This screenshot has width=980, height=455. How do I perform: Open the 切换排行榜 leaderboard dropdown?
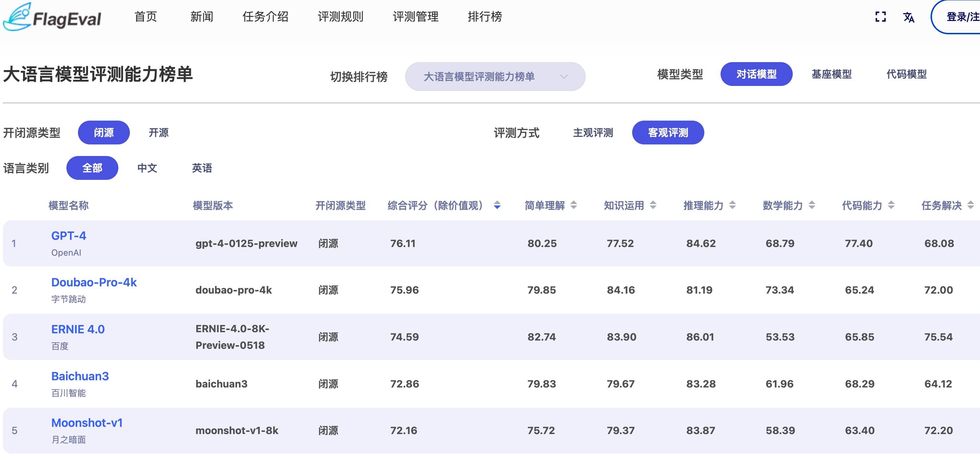point(495,76)
